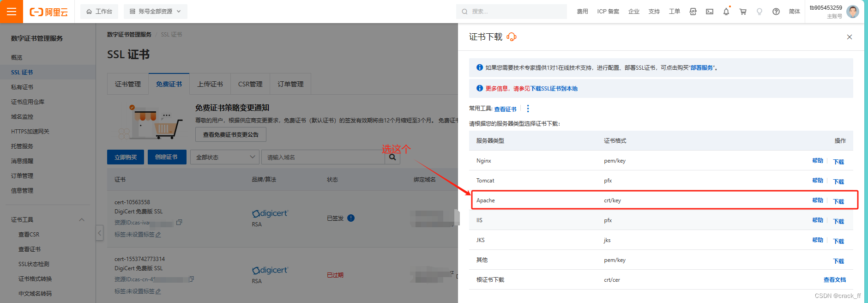Open 支持 in the top menu
This screenshot has height=303, width=868.
654,12
